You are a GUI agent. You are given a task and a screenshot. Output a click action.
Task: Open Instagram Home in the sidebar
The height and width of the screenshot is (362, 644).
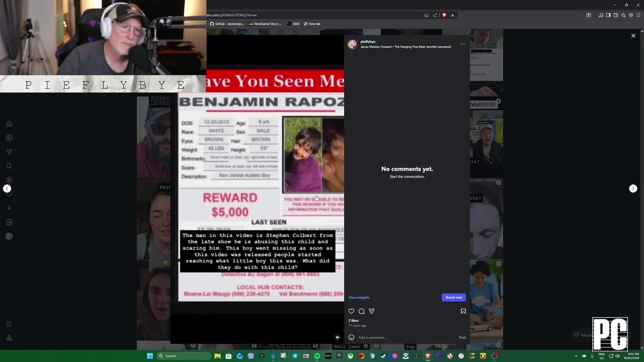[9, 124]
